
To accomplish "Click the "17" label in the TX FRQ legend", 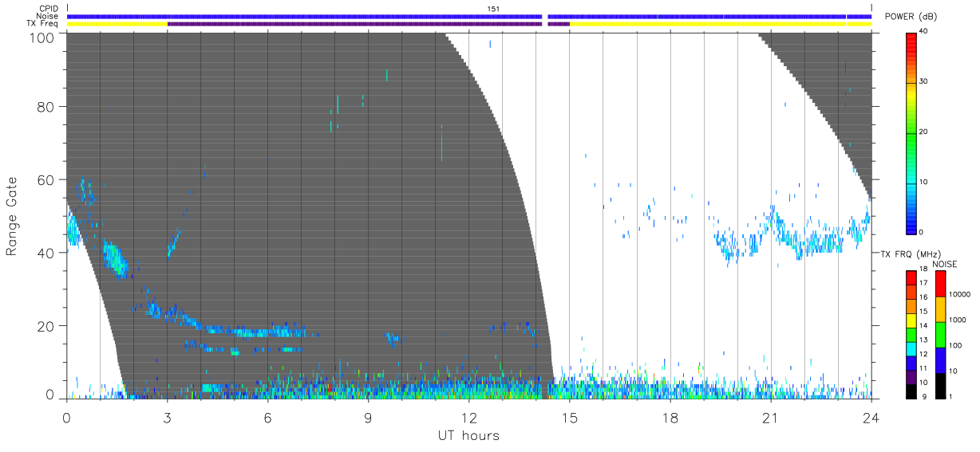I will click(924, 283).
